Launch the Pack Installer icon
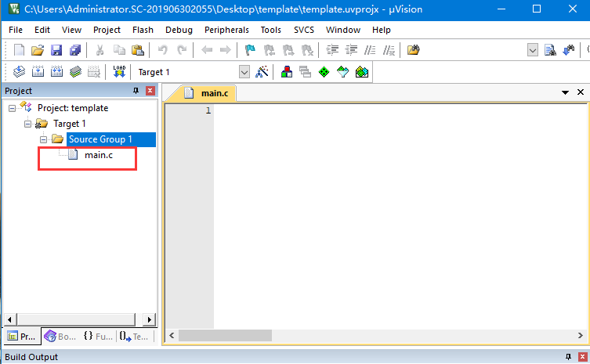This screenshot has width=590, height=364. click(362, 71)
